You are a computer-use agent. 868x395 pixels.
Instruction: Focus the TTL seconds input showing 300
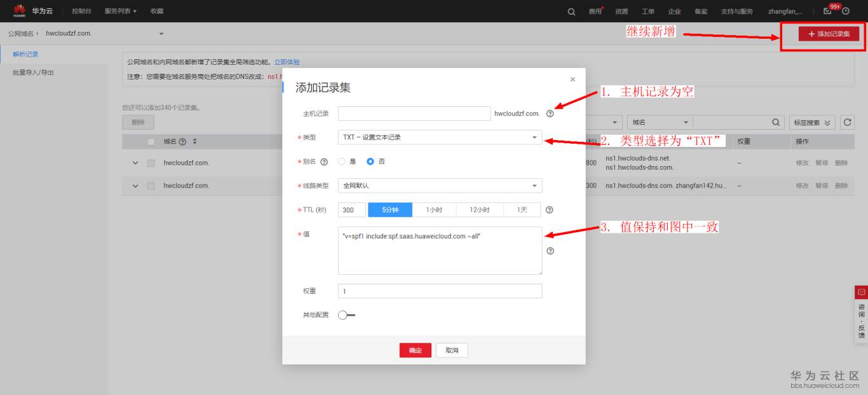352,210
